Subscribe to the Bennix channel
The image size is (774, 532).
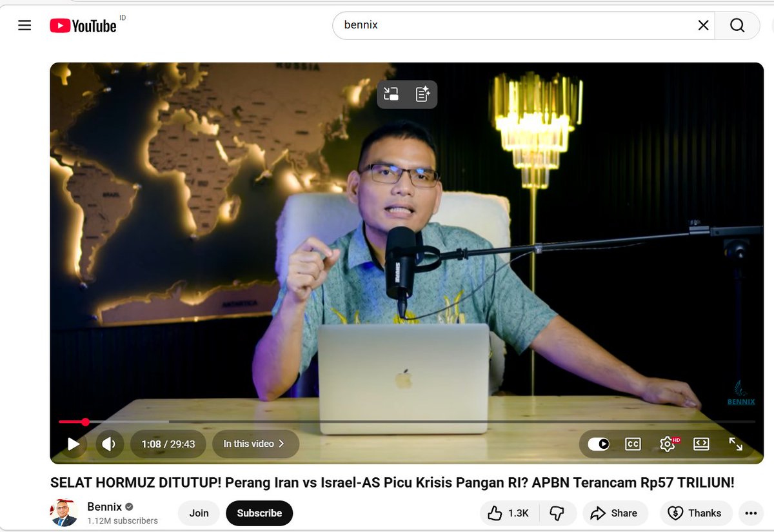(x=259, y=513)
